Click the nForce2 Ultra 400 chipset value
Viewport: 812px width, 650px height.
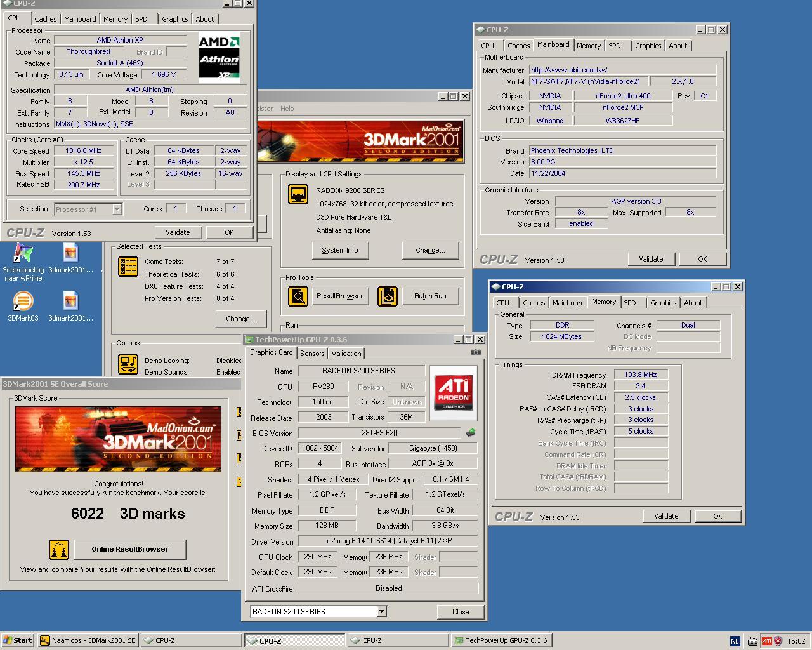coord(623,96)
